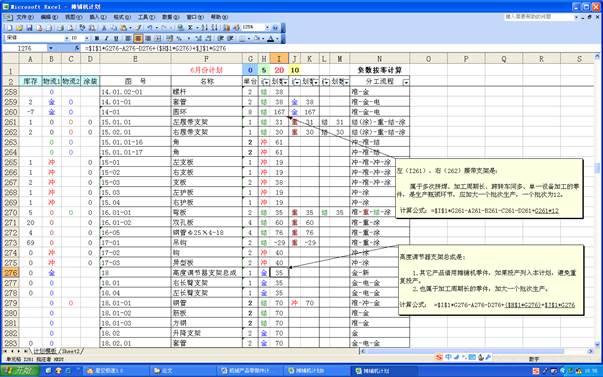Toggle Center alignment button
This screenshot has width=603, height=377.
(x=138, y=38)
